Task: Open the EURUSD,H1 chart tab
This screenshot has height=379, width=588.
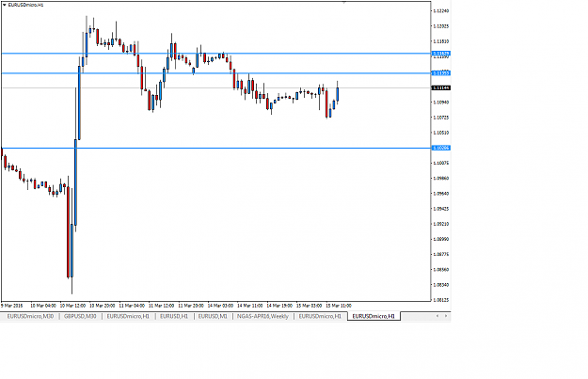Action: (x=174, y=316)
